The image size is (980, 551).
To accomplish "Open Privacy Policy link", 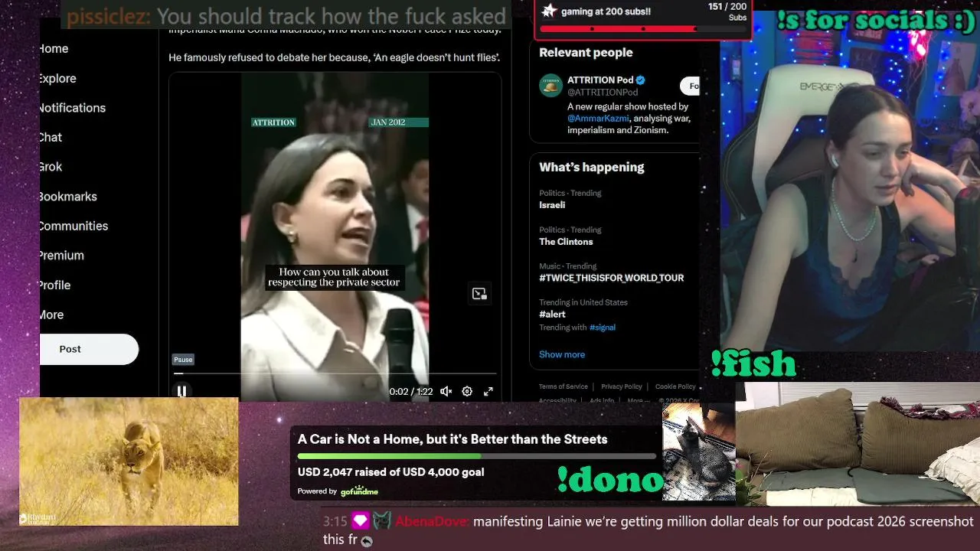I will tap(622, 386).
